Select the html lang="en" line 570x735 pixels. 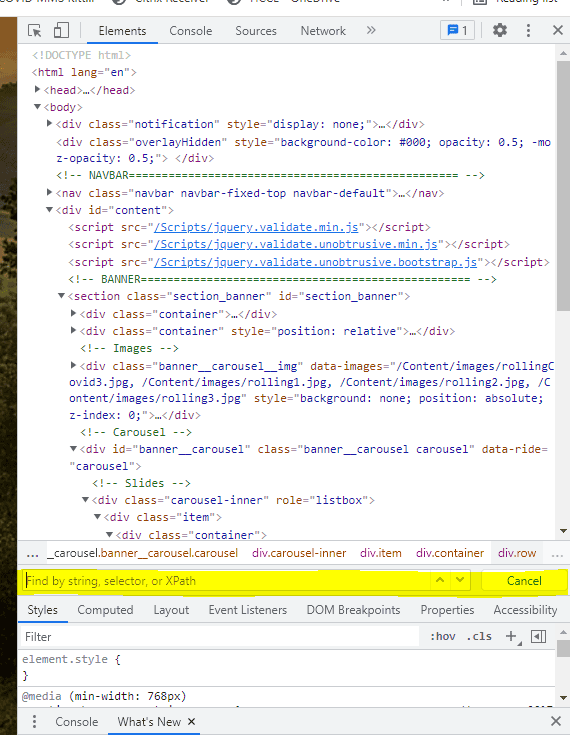(x=84, y=72)
